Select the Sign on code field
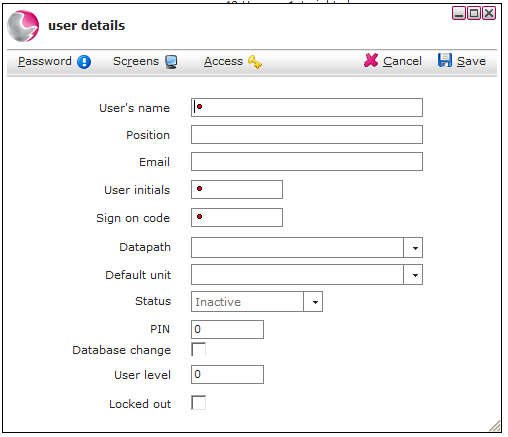Screen dimensions: 508x437 (x=237, y=218)
